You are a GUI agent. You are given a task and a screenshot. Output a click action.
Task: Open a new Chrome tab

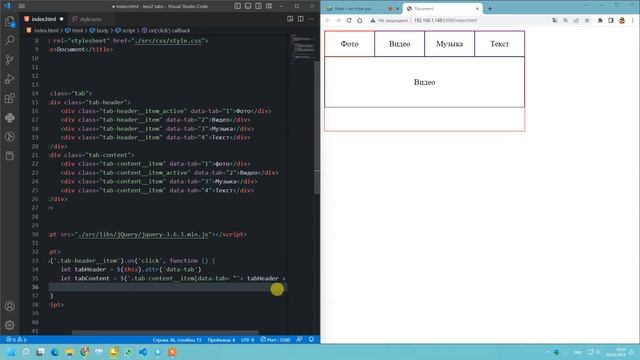click(490, 8)
